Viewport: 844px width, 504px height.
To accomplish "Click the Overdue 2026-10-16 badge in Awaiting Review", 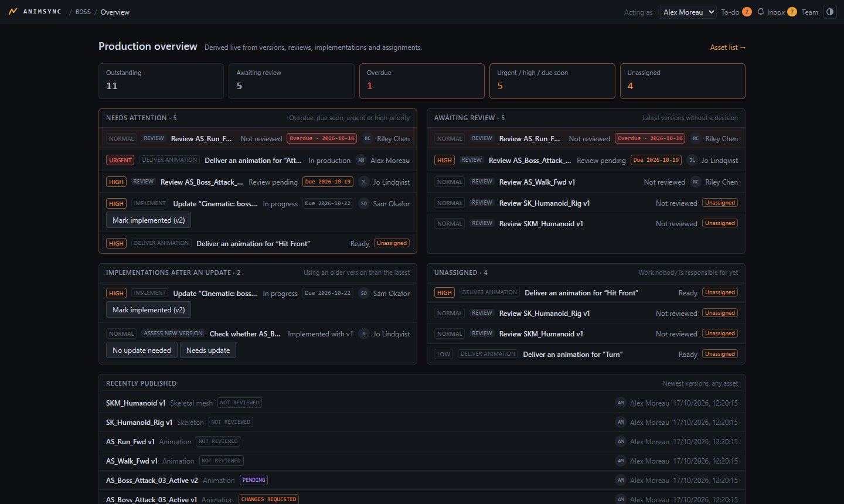I will (650, 139).
